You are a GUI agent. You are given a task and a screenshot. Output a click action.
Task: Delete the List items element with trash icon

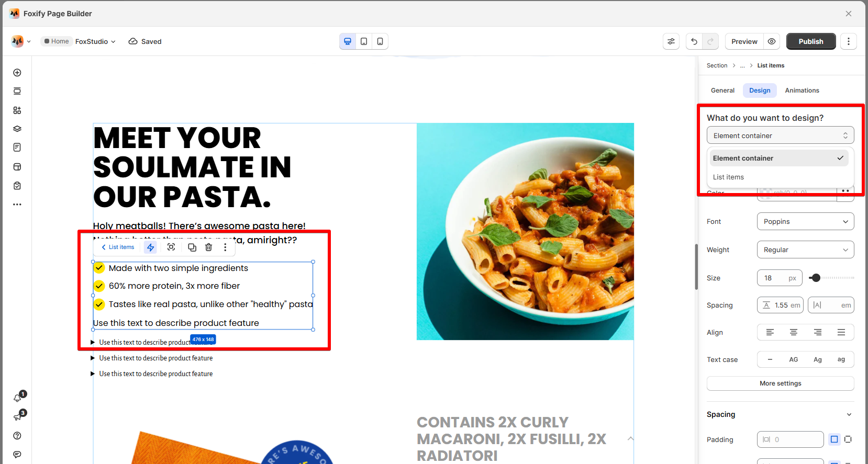tap(208, 247)
